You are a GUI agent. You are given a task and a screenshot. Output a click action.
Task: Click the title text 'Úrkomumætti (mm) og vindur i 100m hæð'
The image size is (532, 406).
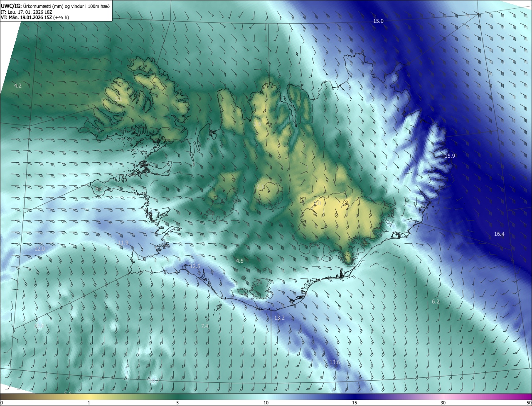66,5
